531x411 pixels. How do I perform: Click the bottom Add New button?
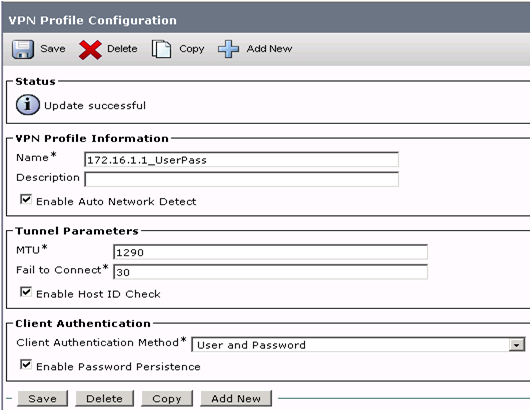[x=236, y=398]
